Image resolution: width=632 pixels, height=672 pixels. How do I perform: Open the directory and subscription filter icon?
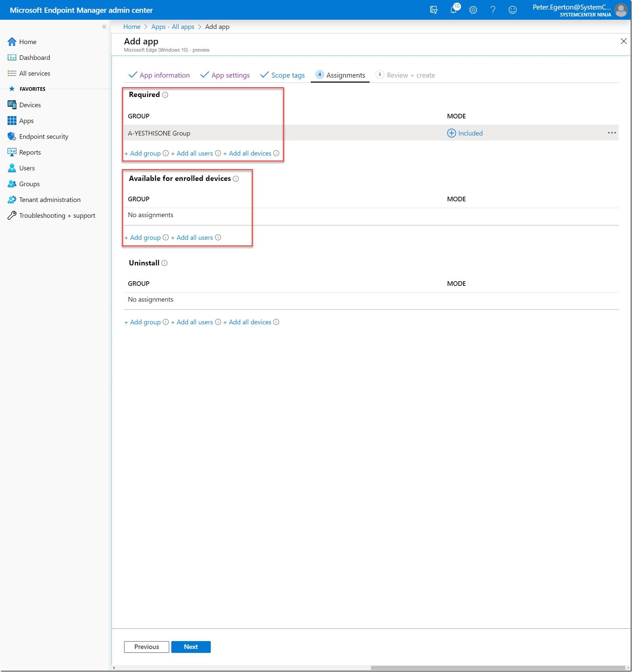click(x=433, y=10)
